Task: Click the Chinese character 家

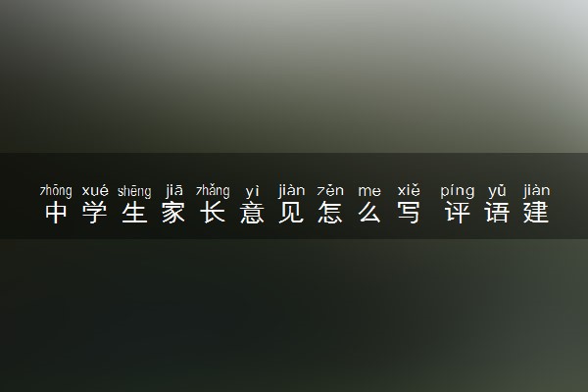Action: [173, 213]
